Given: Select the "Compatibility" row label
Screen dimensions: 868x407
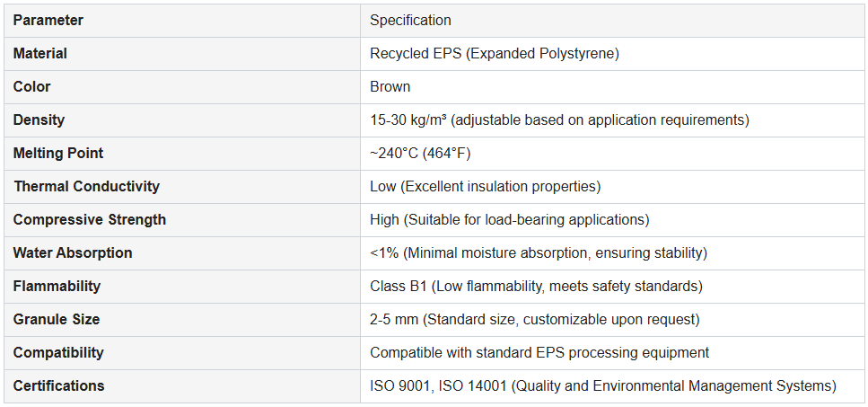Looking at the screenshot, I should pyautogui.click(x=58, y=352).
